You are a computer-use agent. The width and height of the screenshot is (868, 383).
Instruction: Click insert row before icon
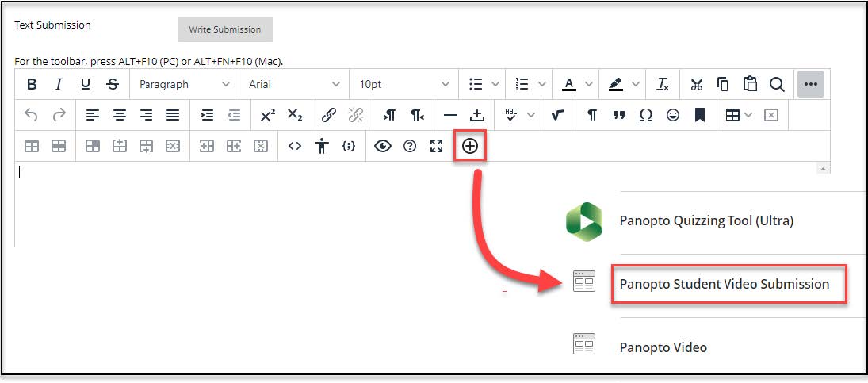click(x=120, y=146)
